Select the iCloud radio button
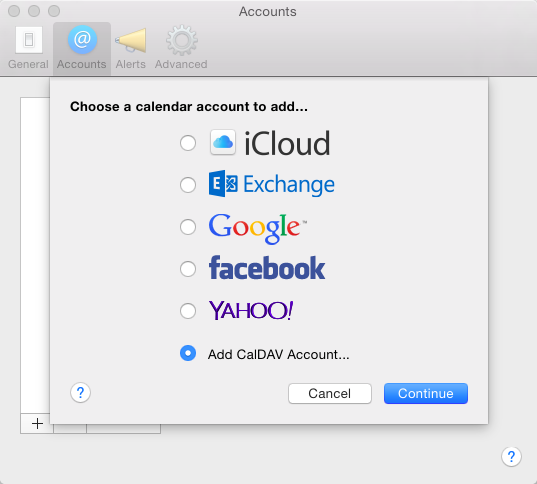This screenshot has width=537, height=484. point(188,142)
